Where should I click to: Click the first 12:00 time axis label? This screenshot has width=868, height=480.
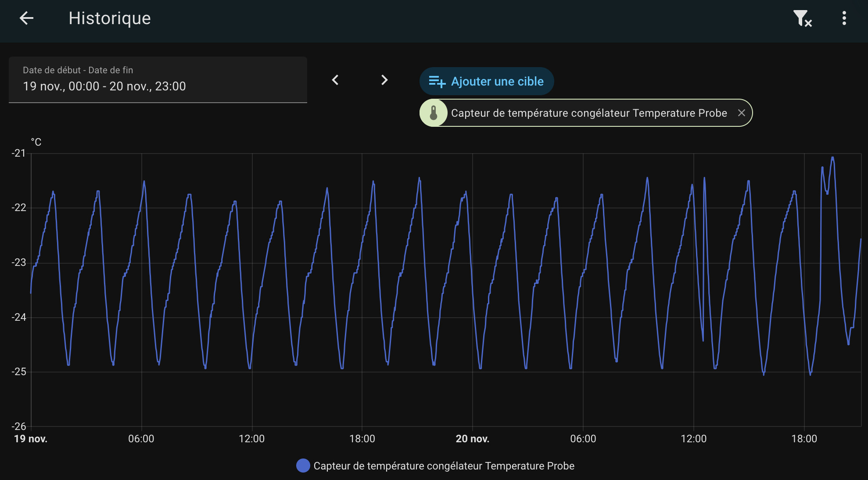pos(251,439)
